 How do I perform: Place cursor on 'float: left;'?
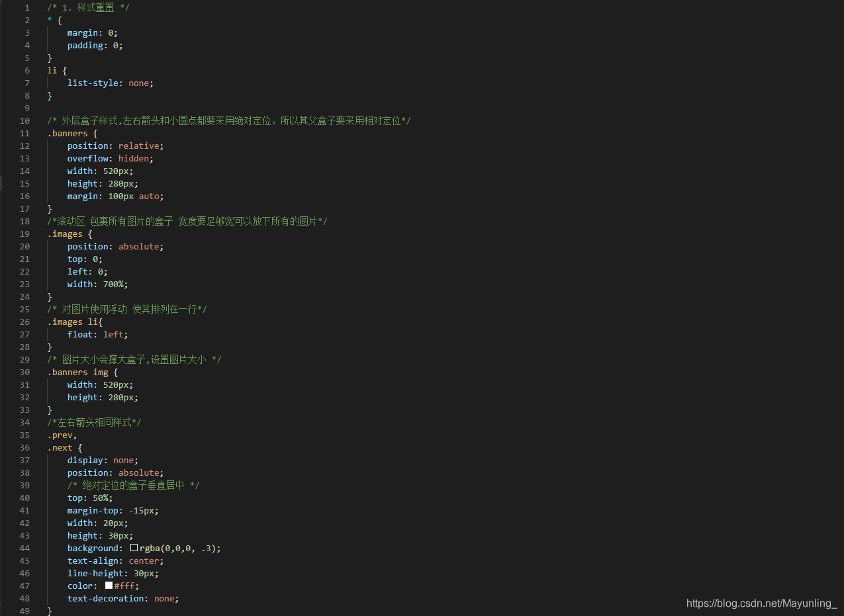98,334
